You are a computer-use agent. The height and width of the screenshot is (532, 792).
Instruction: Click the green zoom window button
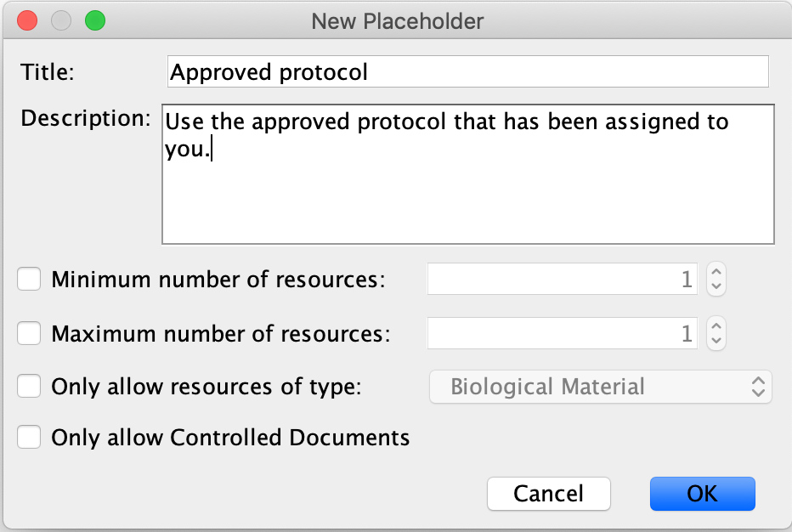pyautogui.click(x=95, y=20)
